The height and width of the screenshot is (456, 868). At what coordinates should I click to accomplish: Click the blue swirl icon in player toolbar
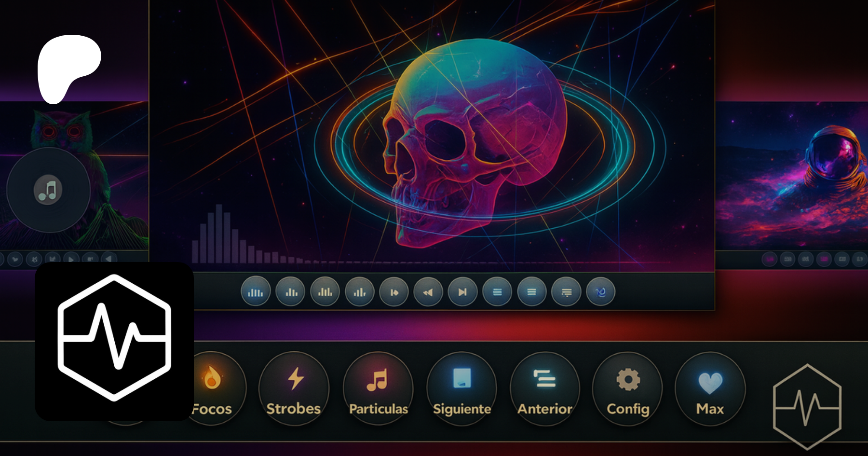pyautogui.click(x=600, y=292)
